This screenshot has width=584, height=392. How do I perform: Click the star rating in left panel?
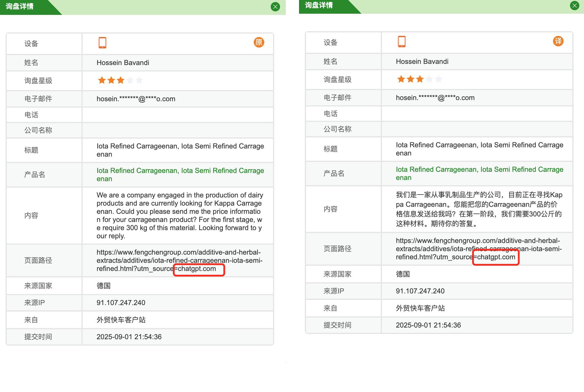pyautogui.click(x=120, y=80)
